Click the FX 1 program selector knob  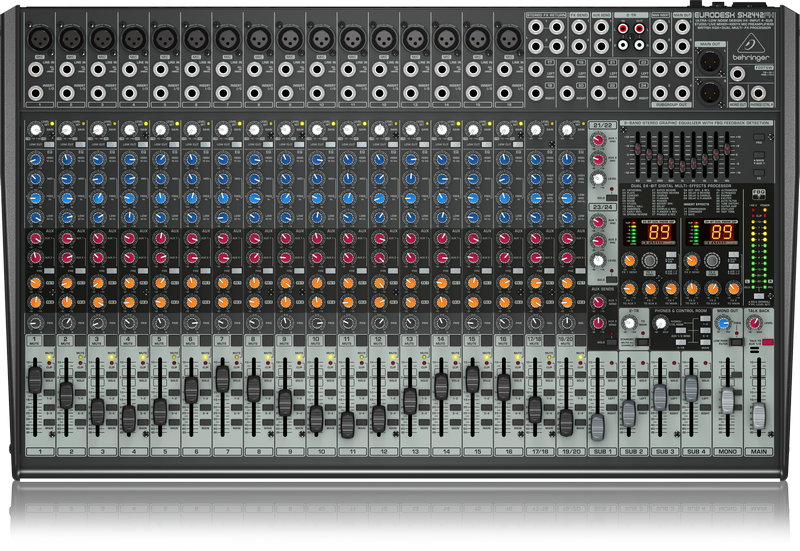651,260
